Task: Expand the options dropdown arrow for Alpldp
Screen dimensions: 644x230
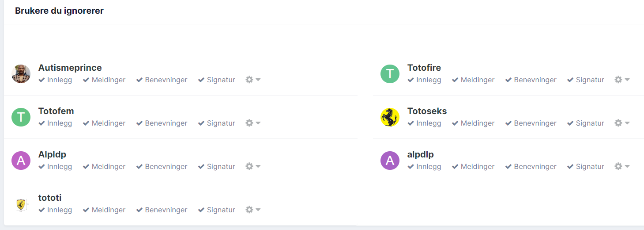Action: click(x=258, y=166)
